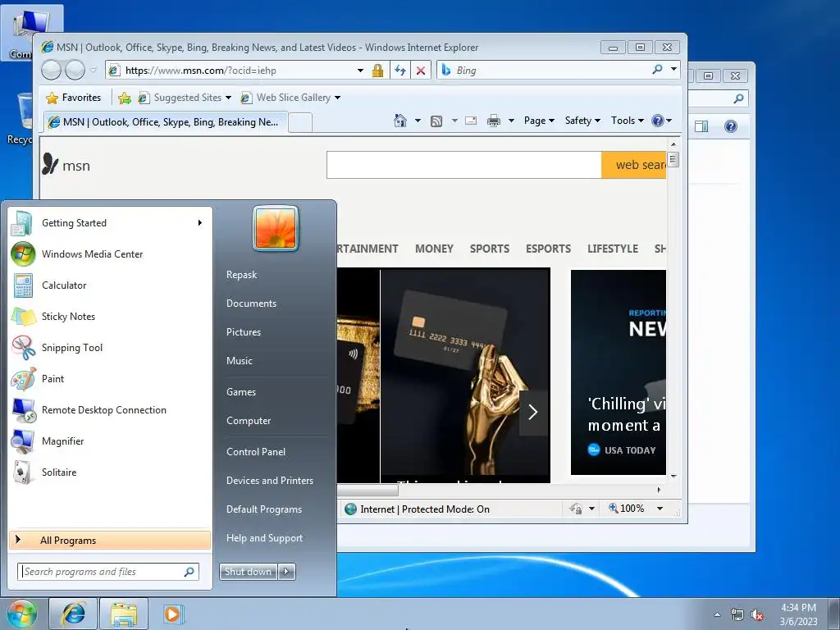The width and height of the screenshot is (840, 630).
Task: Open Remote Desktop Connection
Action: [x=110, y=410]
